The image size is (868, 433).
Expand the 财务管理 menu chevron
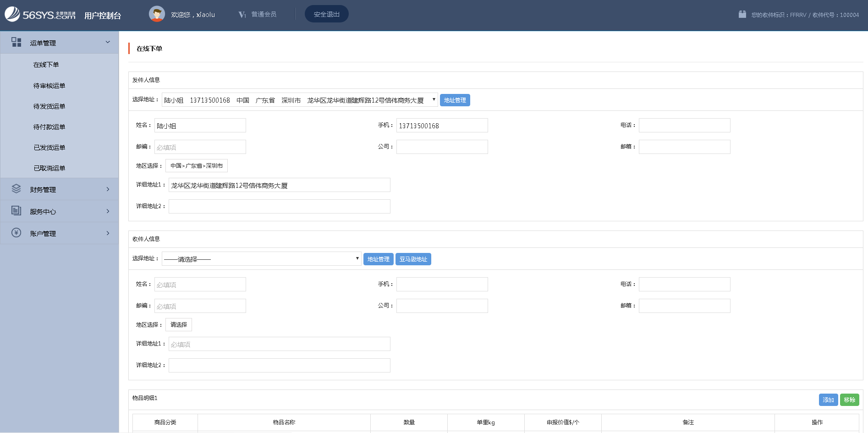[x=108, y=189]
